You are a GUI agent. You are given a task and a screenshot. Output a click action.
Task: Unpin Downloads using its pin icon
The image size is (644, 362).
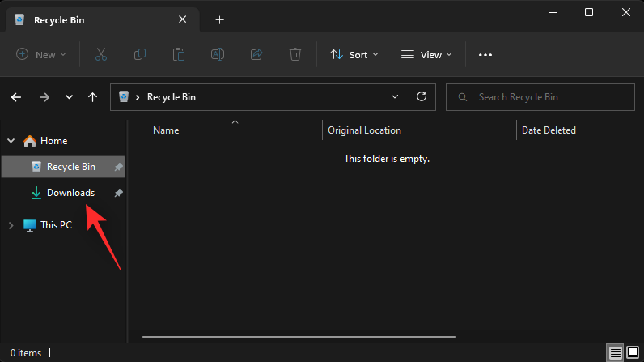click(118, 193)
